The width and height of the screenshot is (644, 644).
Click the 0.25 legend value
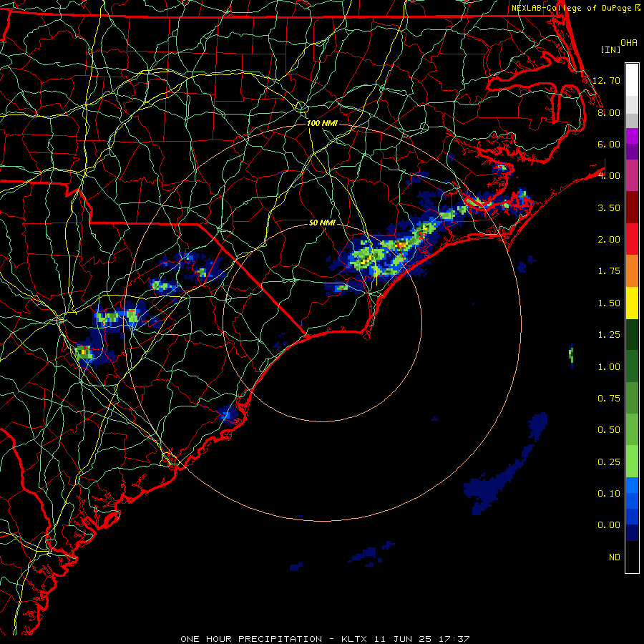click(x=609, y=462)
